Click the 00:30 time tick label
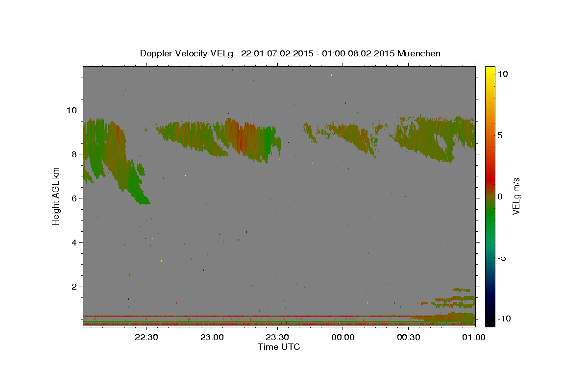The width and height of the screenshot is (588, 392). (408, 338)
